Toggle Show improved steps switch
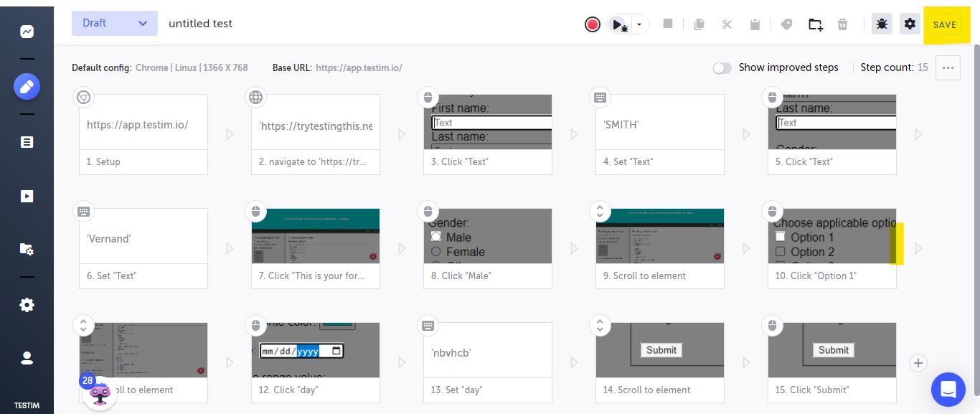The height and width of the screenshot is (414, 980). (722, 67)
